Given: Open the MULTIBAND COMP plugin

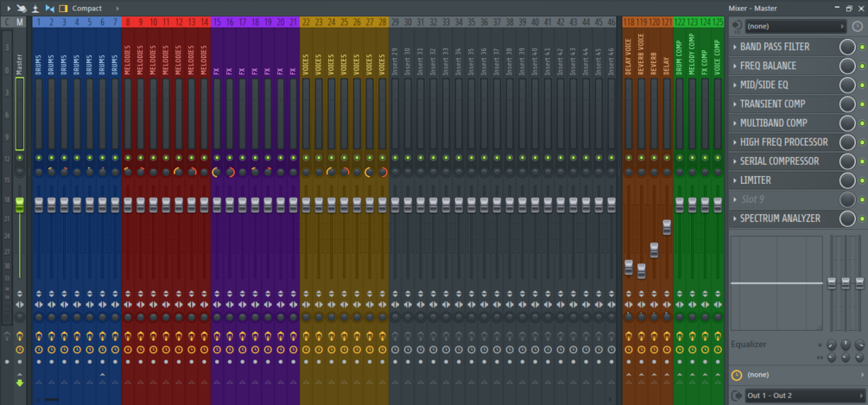Looking at the screenshot, I should (x=774, y=123).
